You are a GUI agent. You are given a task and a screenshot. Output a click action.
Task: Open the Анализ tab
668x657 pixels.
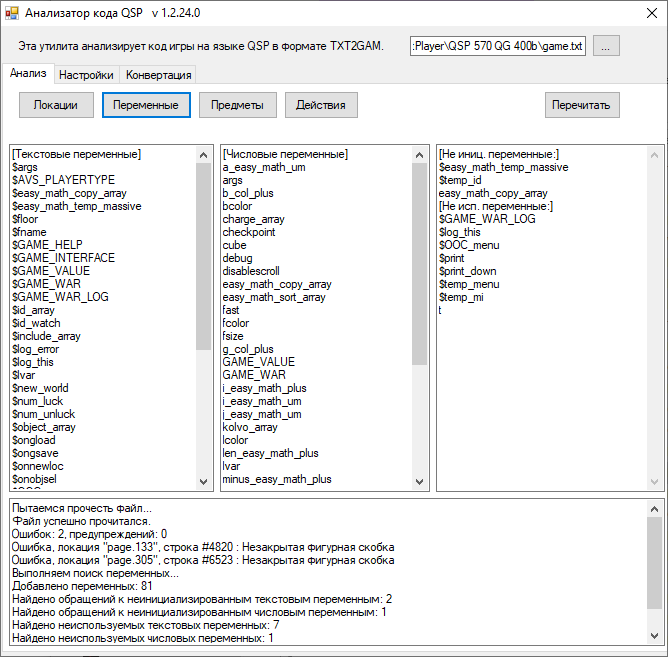(x=27, y=74)
